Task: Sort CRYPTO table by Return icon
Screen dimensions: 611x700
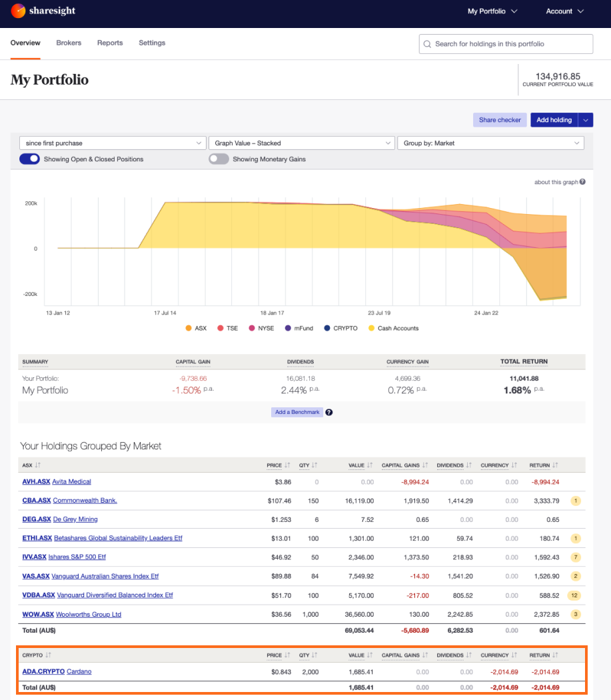Action: (x=555, y=655)
